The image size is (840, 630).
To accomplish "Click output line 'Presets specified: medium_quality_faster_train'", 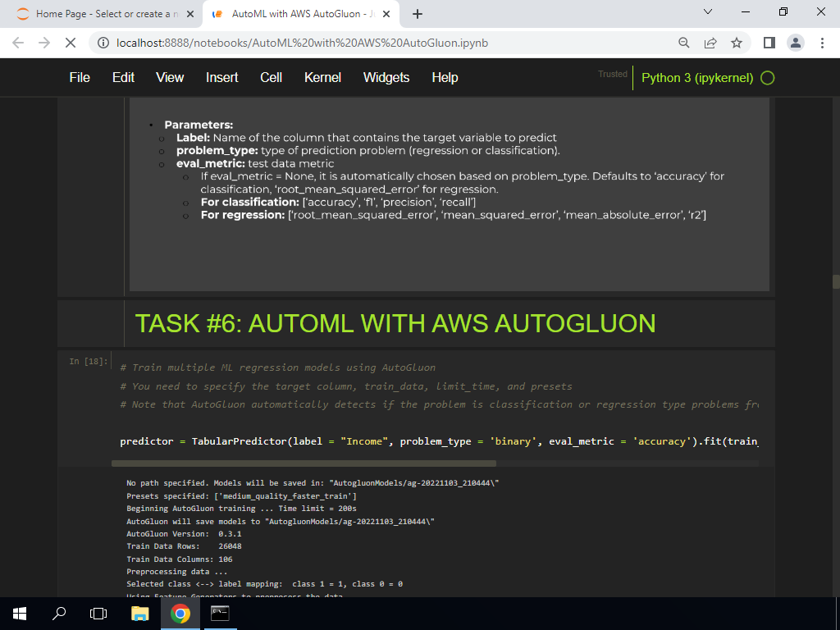I will pos(242,496).
